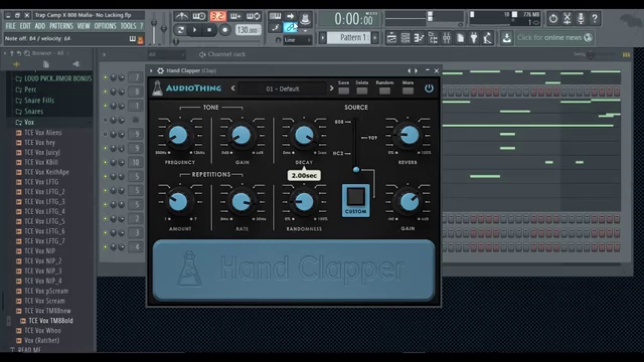Open the TOOLS menu

click(128, 26)
